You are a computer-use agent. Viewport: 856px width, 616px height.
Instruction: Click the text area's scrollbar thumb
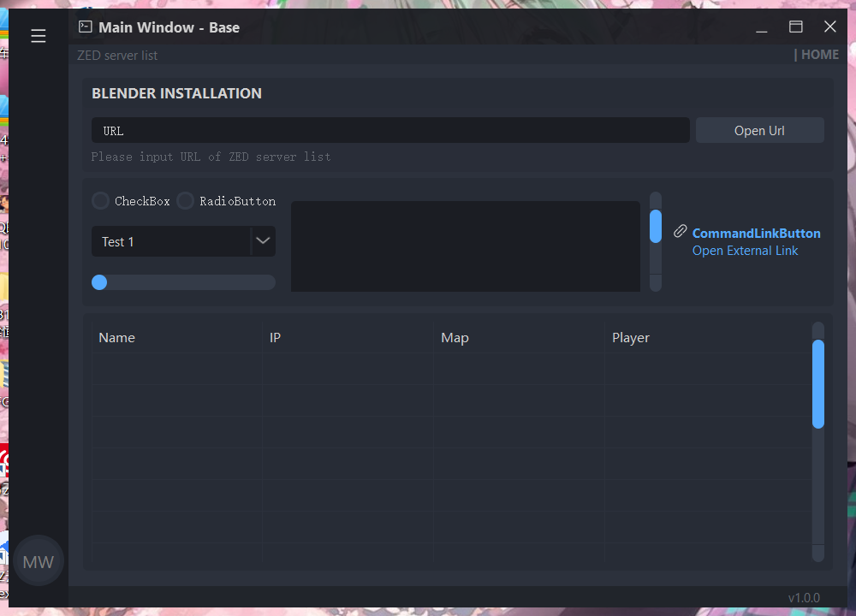(656, 226)
